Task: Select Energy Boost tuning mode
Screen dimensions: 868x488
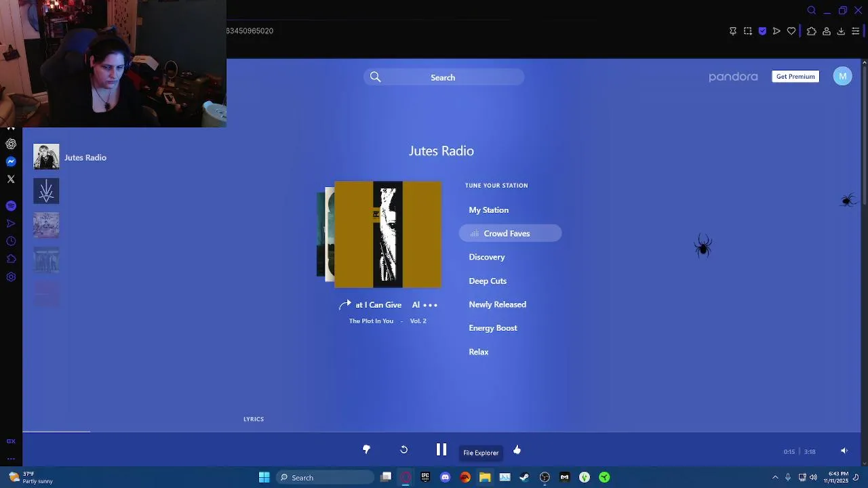Action: (493, 328)
